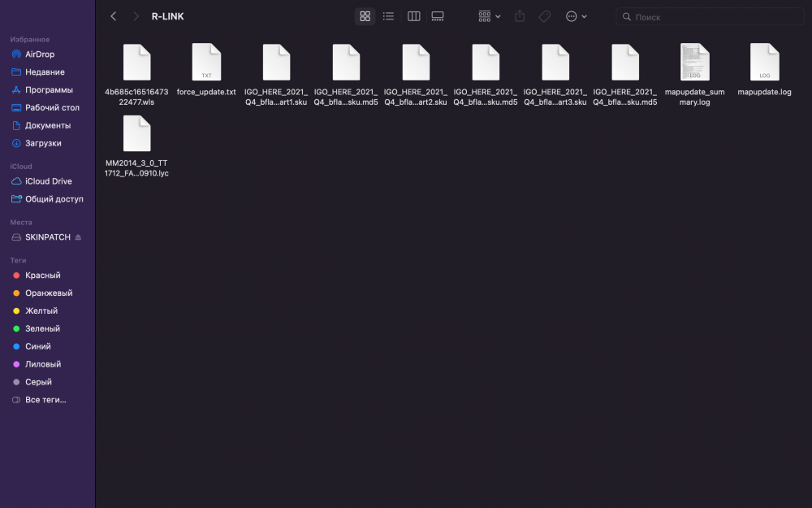The height and width of the screenshot is (508, 812).
Task: Select file 4b685c1651647322477.wls
Action: point(136,75)
